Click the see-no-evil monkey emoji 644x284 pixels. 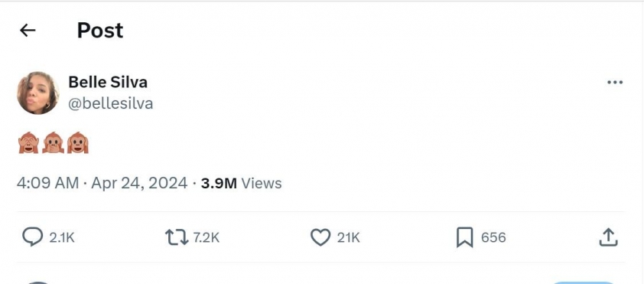pos(28,142)
